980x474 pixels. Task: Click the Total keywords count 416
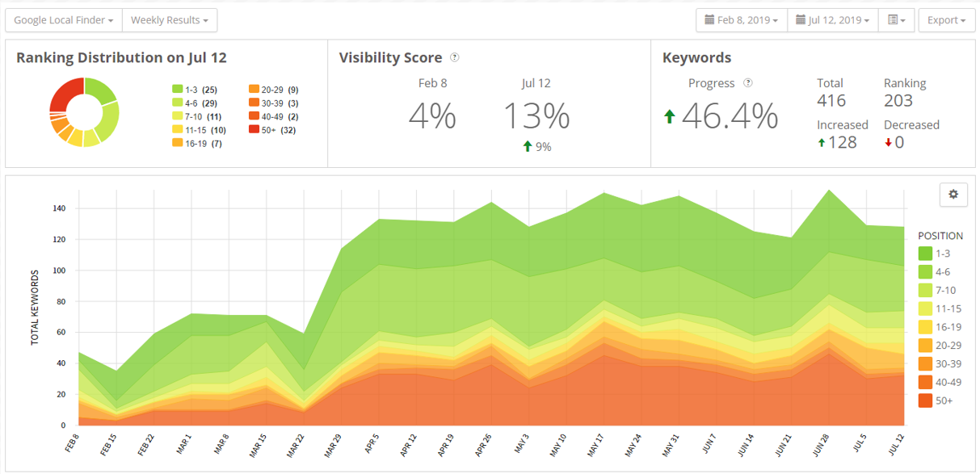831,101
